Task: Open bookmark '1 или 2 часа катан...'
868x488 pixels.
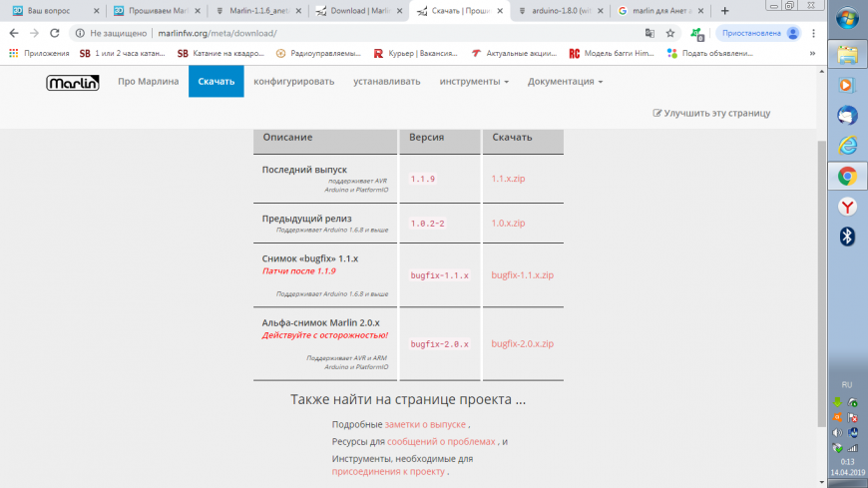Action: click(x=123, y=53)
